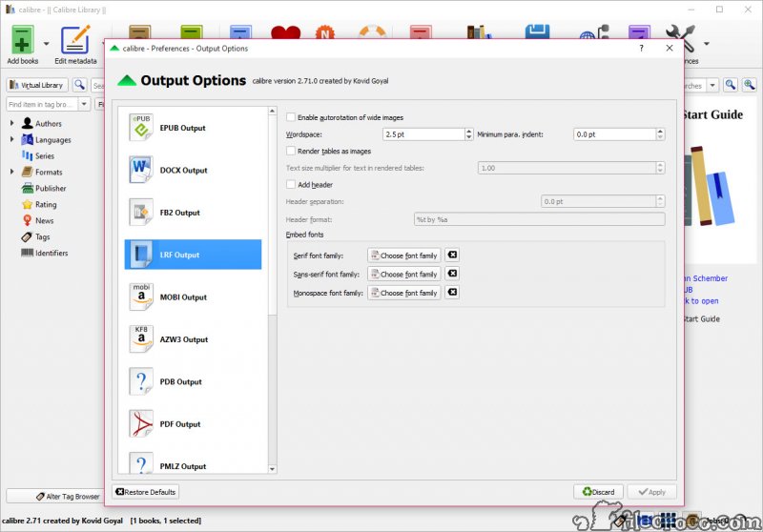Click the save to disk icon in toolbar

coord(537,31)
